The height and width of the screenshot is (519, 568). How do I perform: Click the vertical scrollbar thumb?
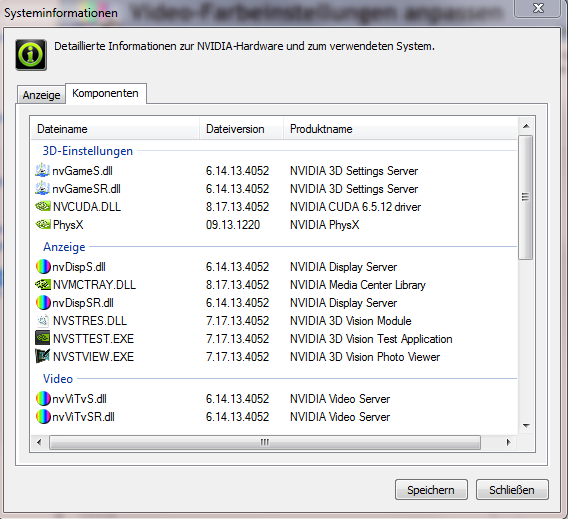526,197
